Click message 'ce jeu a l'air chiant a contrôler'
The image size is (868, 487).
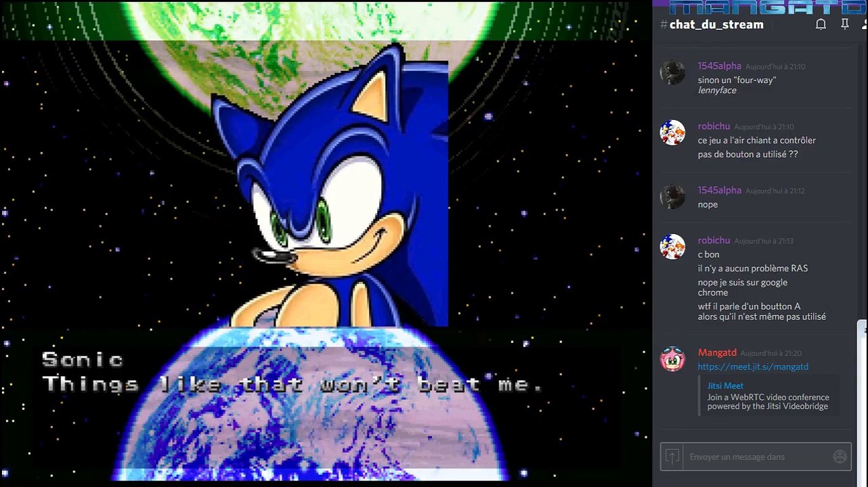[757, 141]
